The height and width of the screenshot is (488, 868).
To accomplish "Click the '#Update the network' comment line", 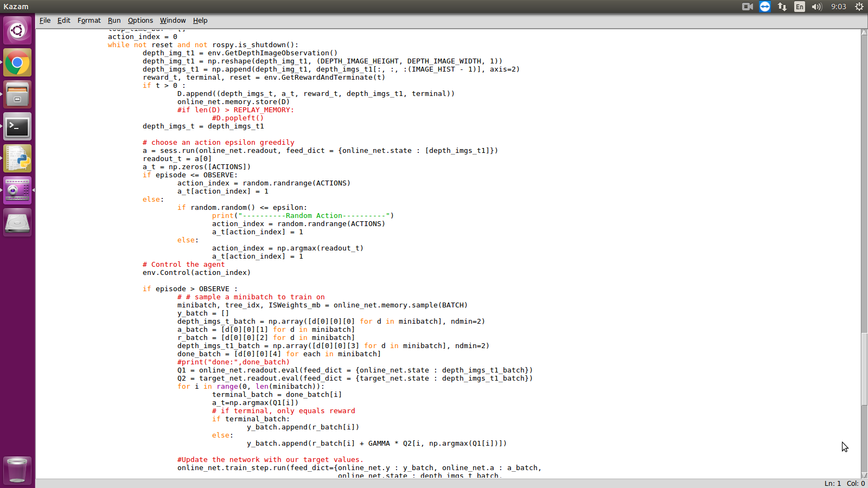I will (270, 460).
